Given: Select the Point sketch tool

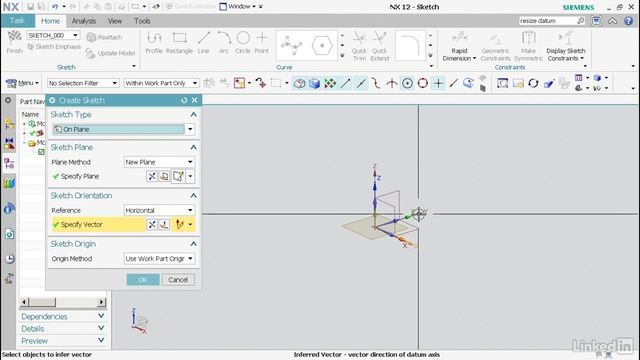Looking at the screenshot, I should [262, 42].
